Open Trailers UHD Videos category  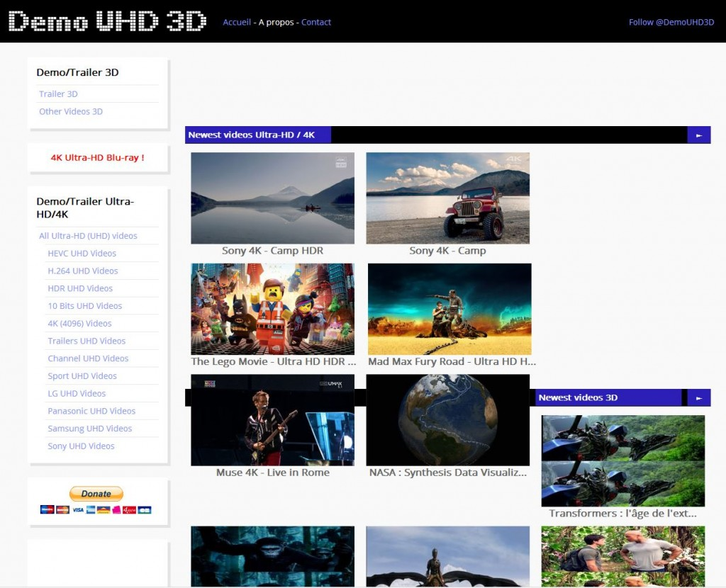tap(86, 341)
